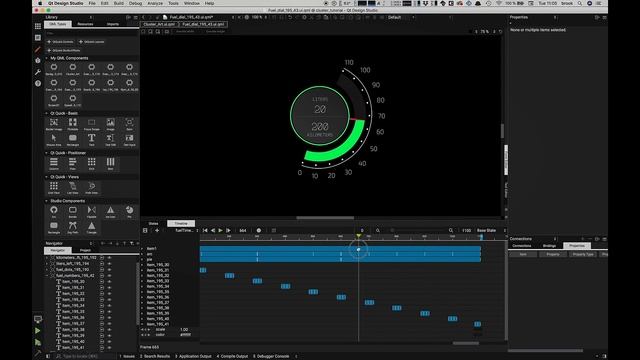Image resolution: width=640 pixels, height=360 pixels.
Task: Select the List View component
Action: pyautogui.click(x=73, y=188)
